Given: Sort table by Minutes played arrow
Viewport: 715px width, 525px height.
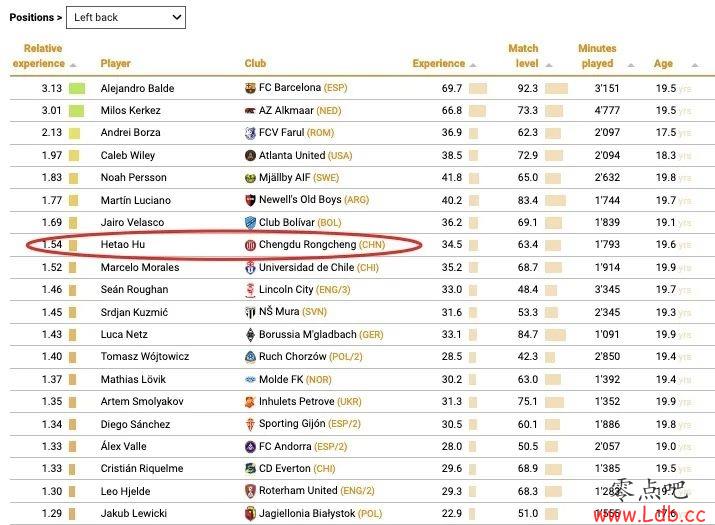Looking at the screenshot, I should pyautogui.click(x=631, y=65).
